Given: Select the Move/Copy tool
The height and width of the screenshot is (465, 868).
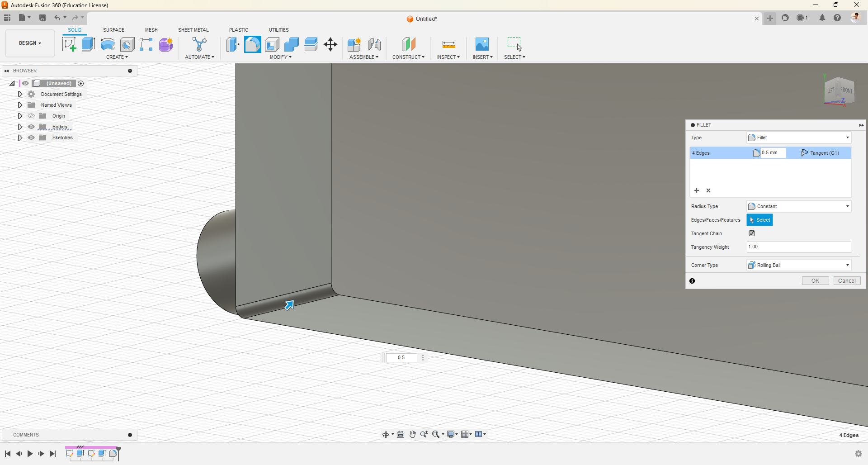Looking at the screenshot, I should pos(330,44).
